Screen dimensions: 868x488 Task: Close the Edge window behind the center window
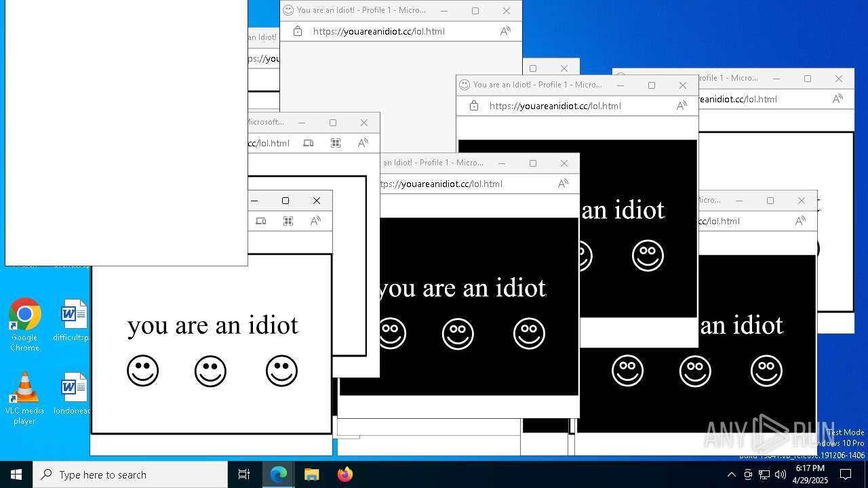[x=683, y=85]
